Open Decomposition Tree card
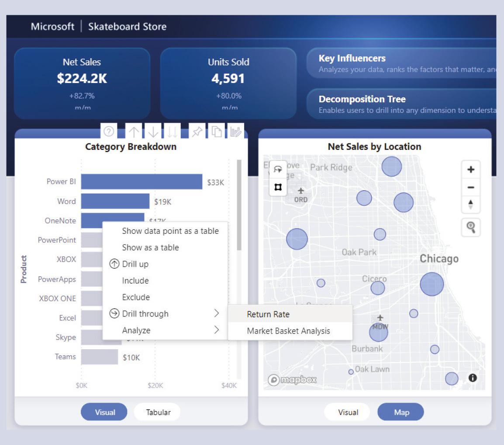 click(401, 104)
